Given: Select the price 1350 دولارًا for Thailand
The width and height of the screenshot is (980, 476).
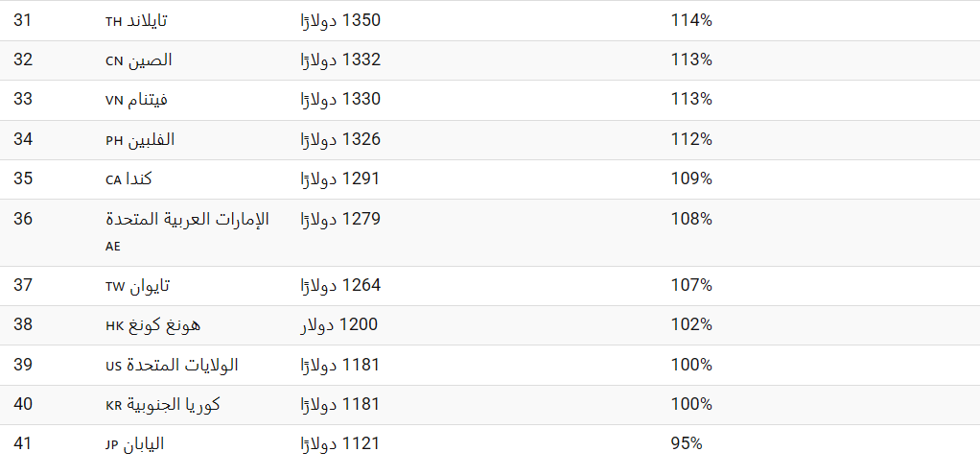Looking at the screenshot, I should click(x=341, y=21).
